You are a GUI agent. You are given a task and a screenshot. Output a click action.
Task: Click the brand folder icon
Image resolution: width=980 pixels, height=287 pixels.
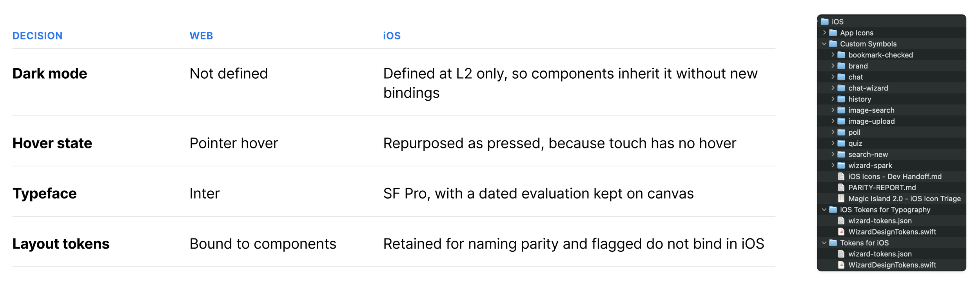tap(841, 66)
